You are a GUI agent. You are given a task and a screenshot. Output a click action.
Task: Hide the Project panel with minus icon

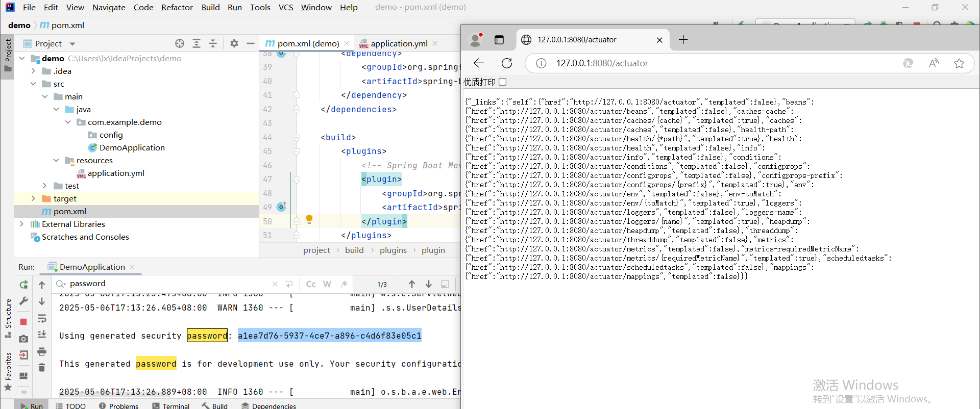point(250,43)
